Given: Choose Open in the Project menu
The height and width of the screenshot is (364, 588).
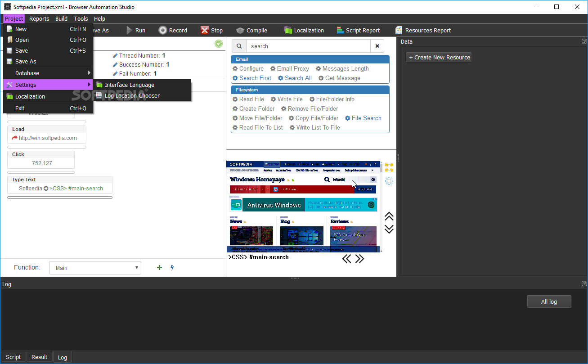Looking at the screenshot, I should click(48, 40).
